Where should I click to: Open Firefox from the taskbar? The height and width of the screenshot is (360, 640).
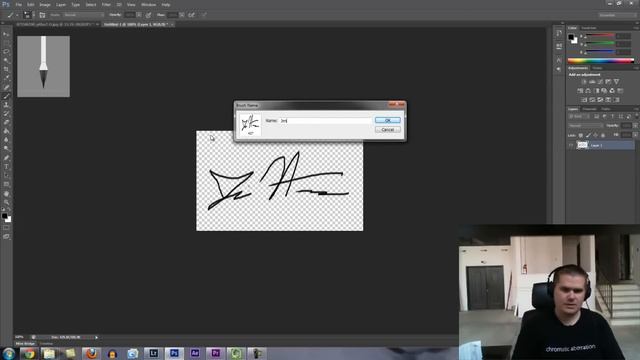[x=91, y=353]
